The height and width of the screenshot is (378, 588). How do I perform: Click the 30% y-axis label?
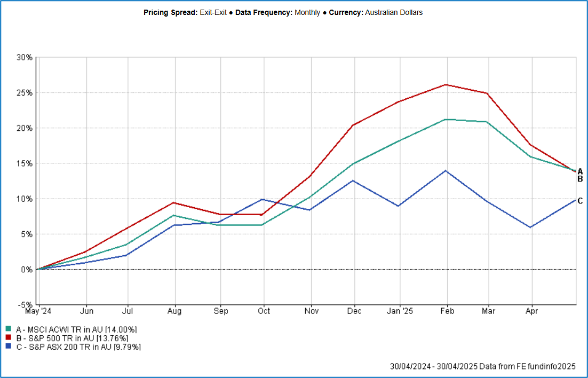tap(25, 57)
